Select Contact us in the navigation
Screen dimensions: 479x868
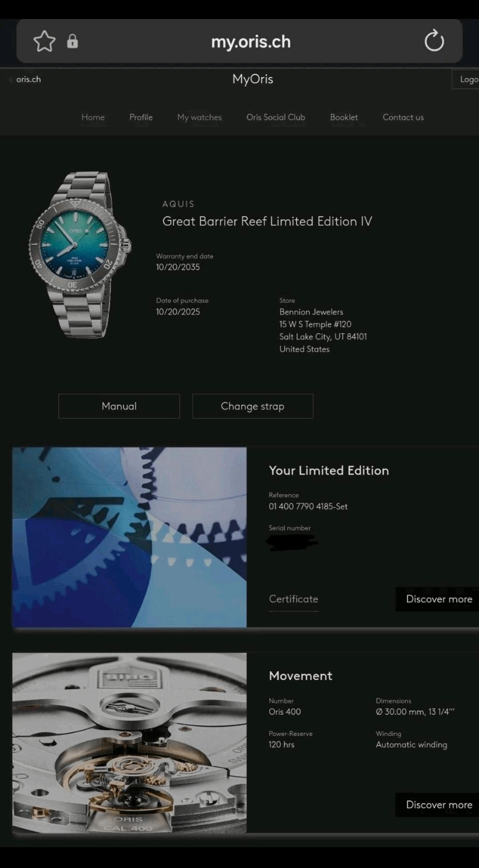(x=403, y=117)
